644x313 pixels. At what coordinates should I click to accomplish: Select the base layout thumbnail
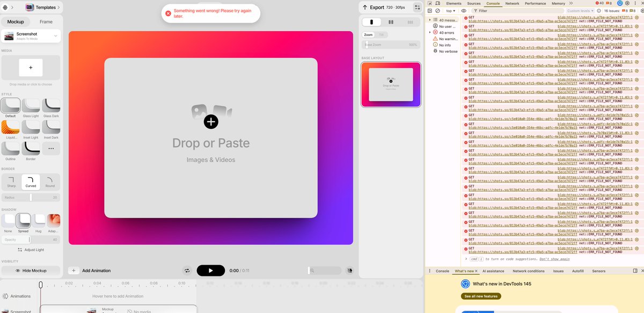point(391,84)
